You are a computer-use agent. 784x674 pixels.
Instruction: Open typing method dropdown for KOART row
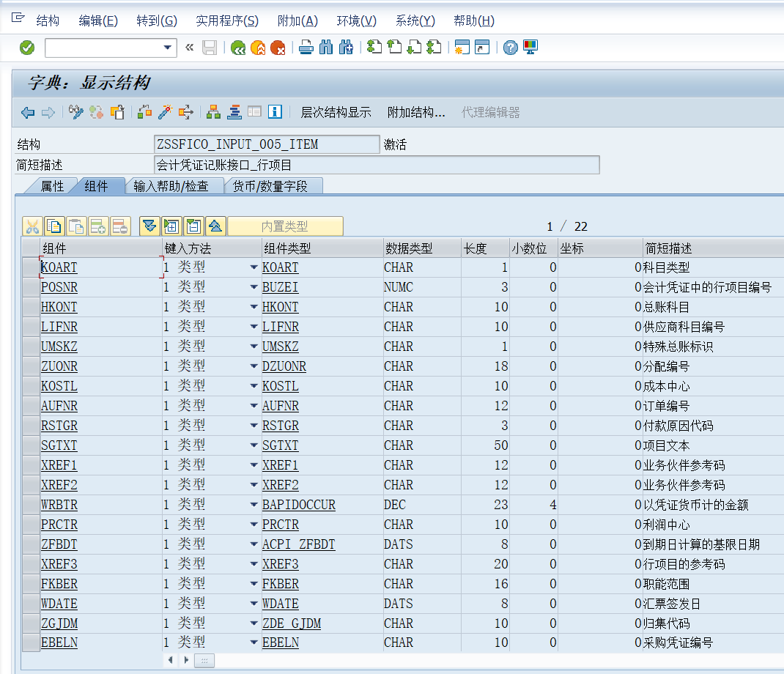(x=254, y=267)
